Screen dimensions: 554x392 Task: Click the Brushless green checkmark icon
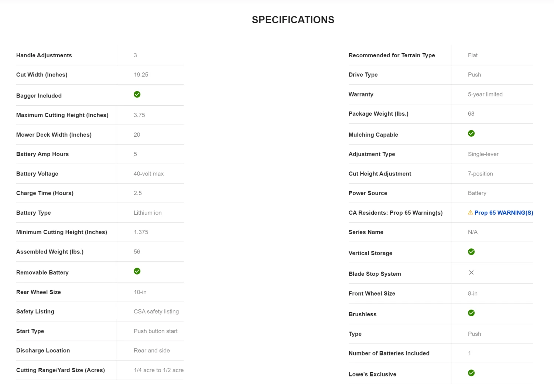(x=471, y=313)
